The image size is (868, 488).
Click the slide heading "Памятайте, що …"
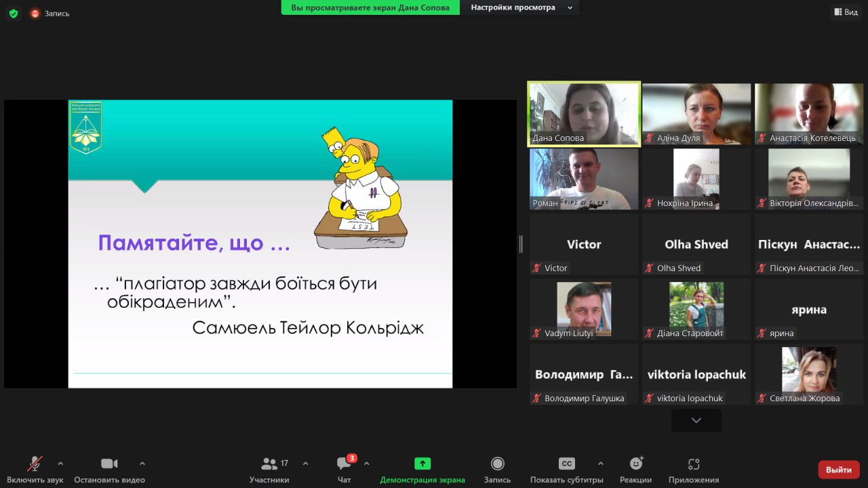coord(194,243)
